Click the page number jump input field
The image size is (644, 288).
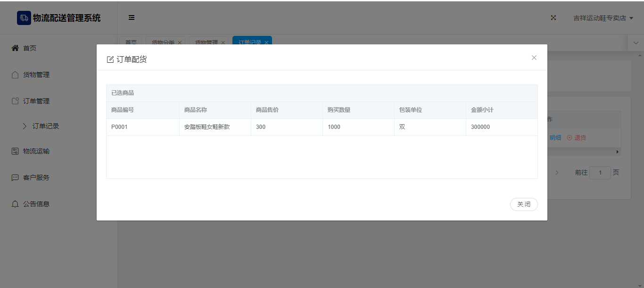[x=600, y=173]
